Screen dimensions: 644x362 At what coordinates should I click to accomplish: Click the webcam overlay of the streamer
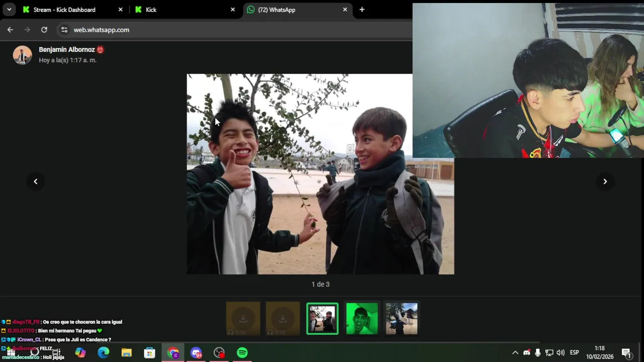coord(528,80)
